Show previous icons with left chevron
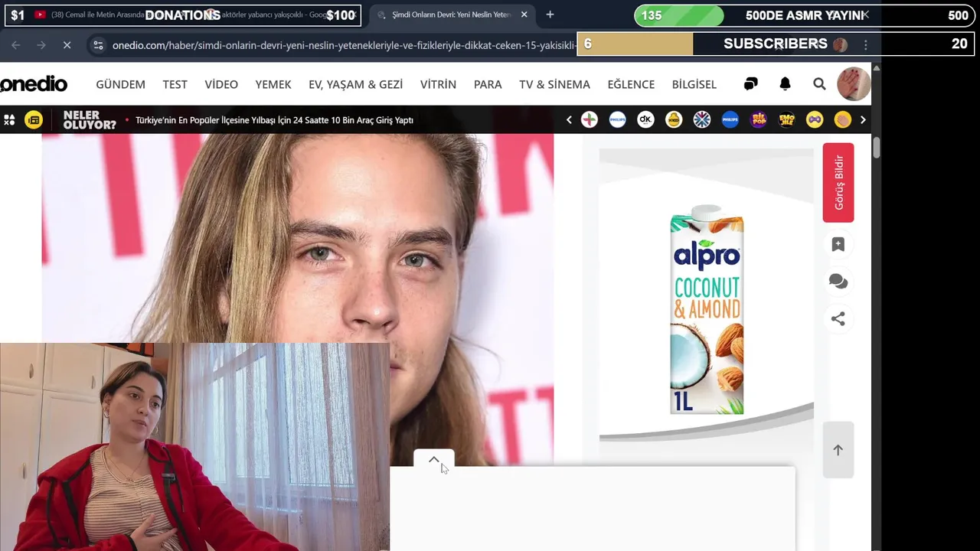This screenshot has height=551, width=980. click(x=569, y=120)
